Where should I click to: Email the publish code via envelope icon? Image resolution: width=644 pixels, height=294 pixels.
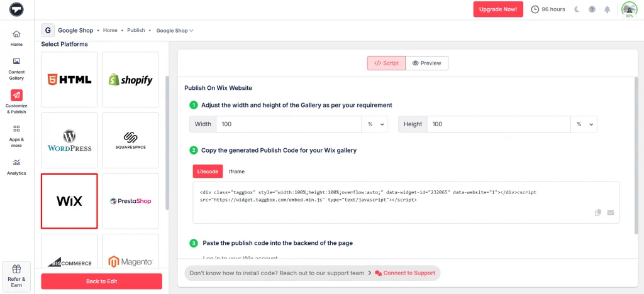(x=610, y=212)
